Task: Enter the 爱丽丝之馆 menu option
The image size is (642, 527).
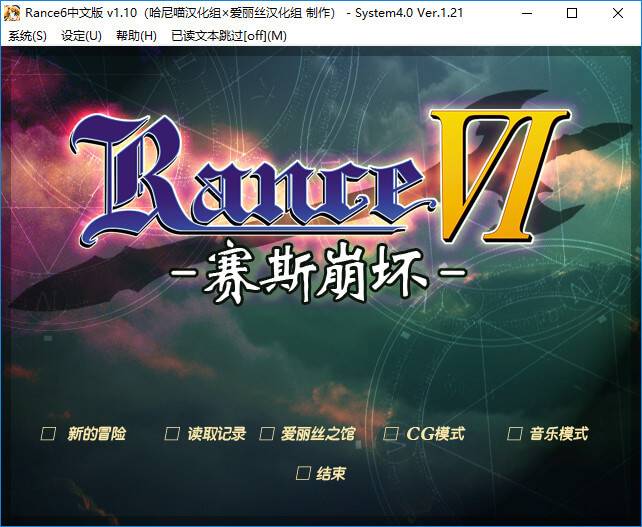Action: pos(312,434)
